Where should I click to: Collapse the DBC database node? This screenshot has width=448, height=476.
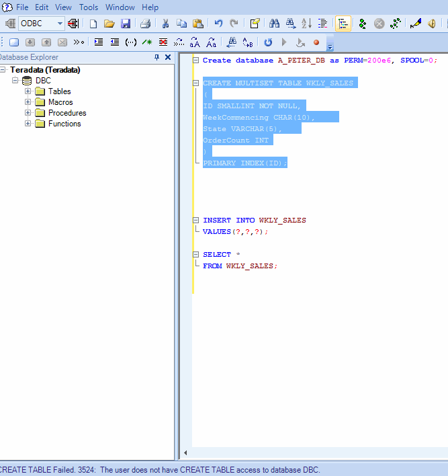(15, 81)
